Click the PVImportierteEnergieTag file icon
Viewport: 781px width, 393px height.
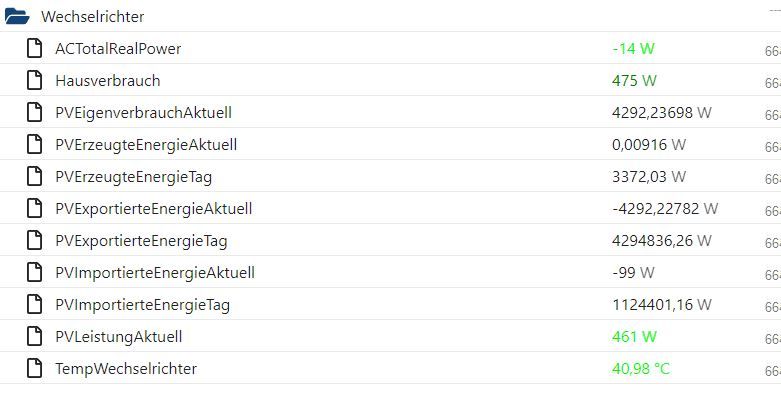[x=34, y=304]
